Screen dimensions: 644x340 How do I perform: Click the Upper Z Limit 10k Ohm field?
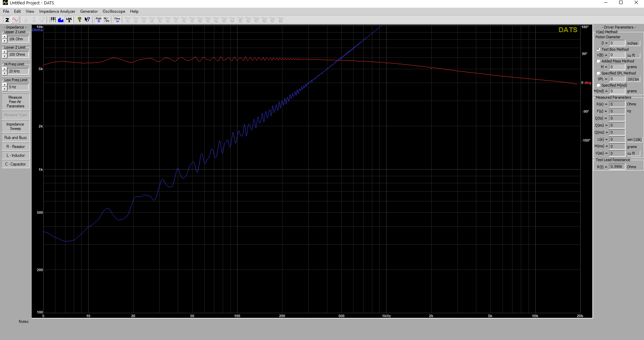point(18,39)
